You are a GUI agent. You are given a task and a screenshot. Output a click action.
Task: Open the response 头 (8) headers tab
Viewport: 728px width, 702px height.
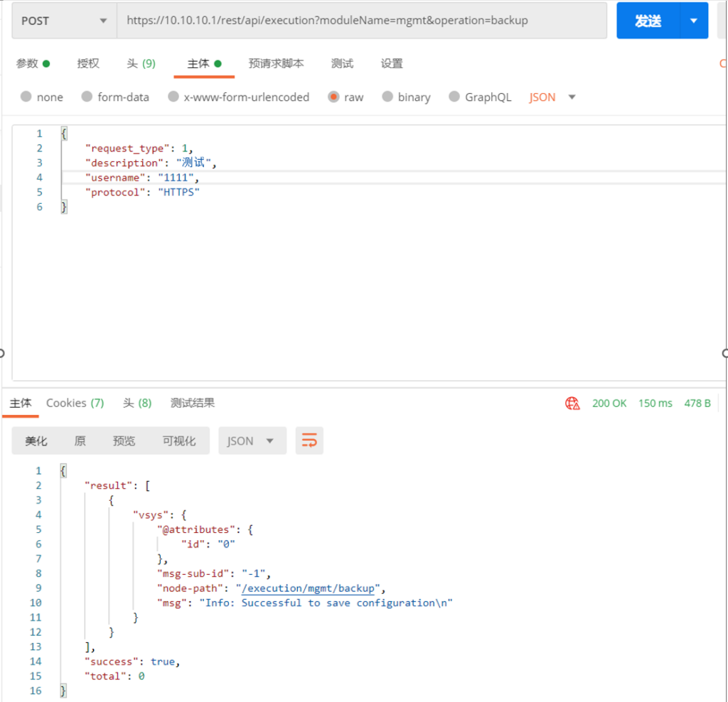click(x=137, y=403)
